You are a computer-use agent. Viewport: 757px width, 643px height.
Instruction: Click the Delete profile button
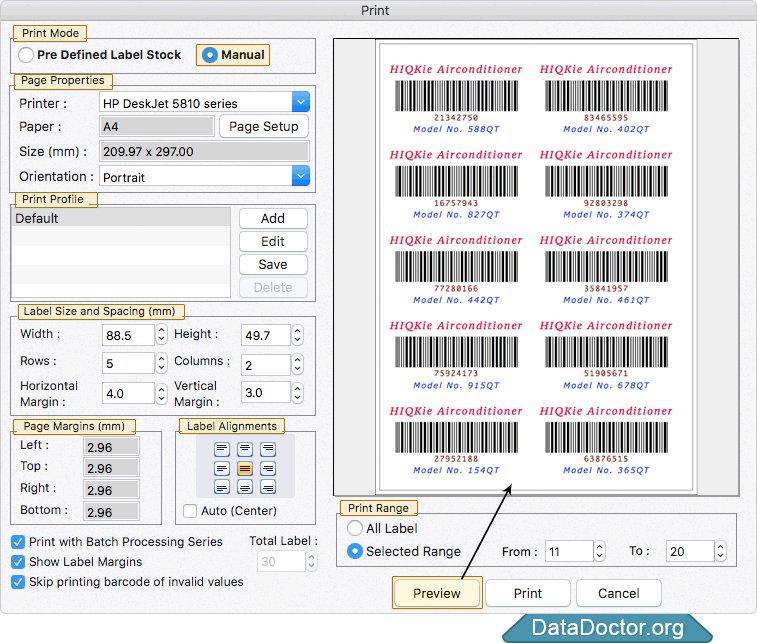point(273,288)
